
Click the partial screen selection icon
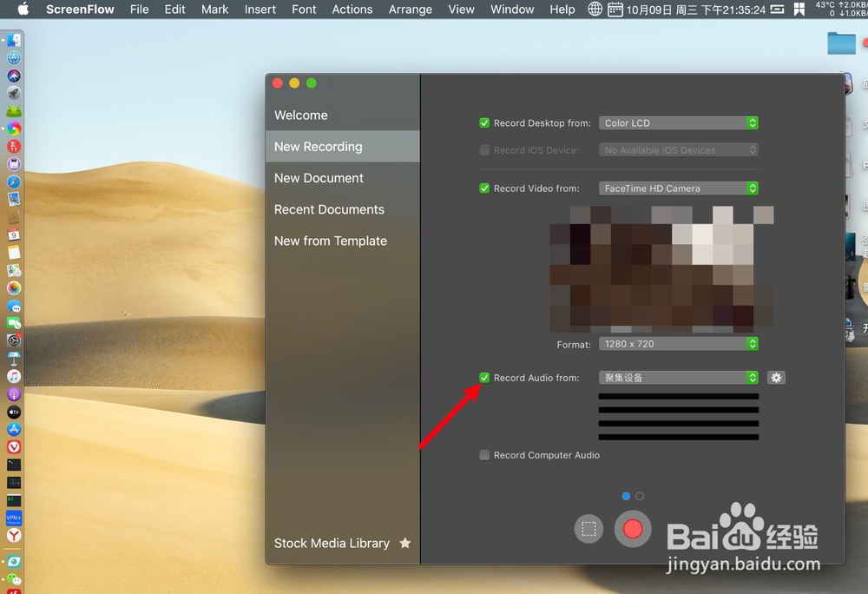[x=589, y=529]
